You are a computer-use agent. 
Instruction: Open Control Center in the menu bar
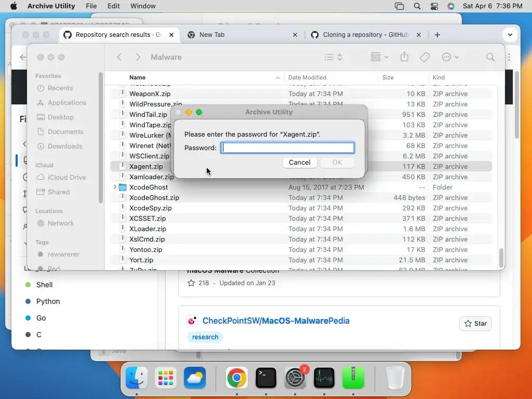click(434, 6)
